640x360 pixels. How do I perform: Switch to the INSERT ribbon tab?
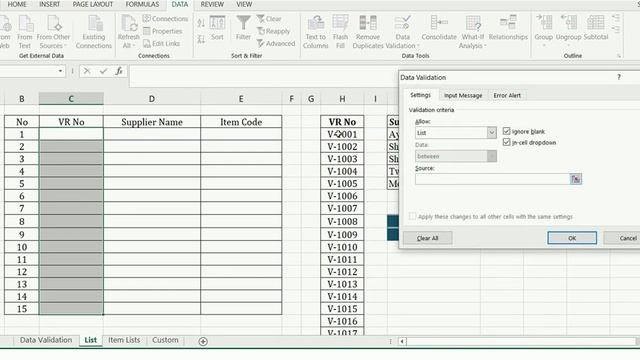tap(49, 4)
